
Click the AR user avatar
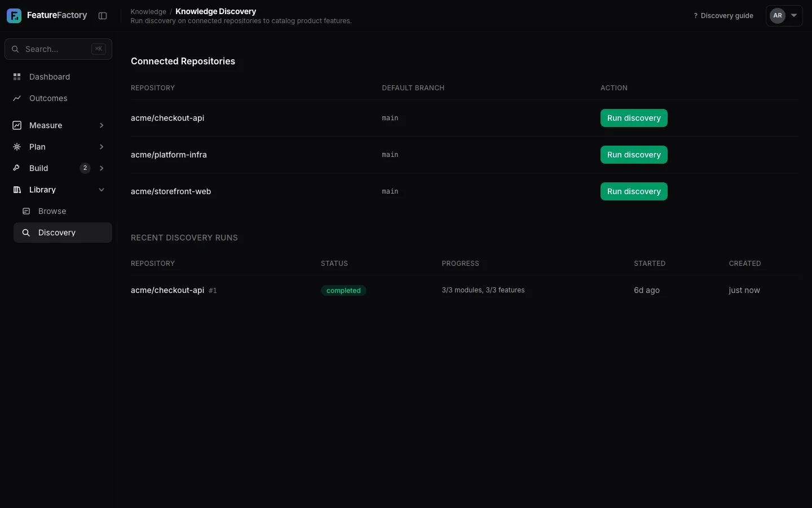[778, 16]
